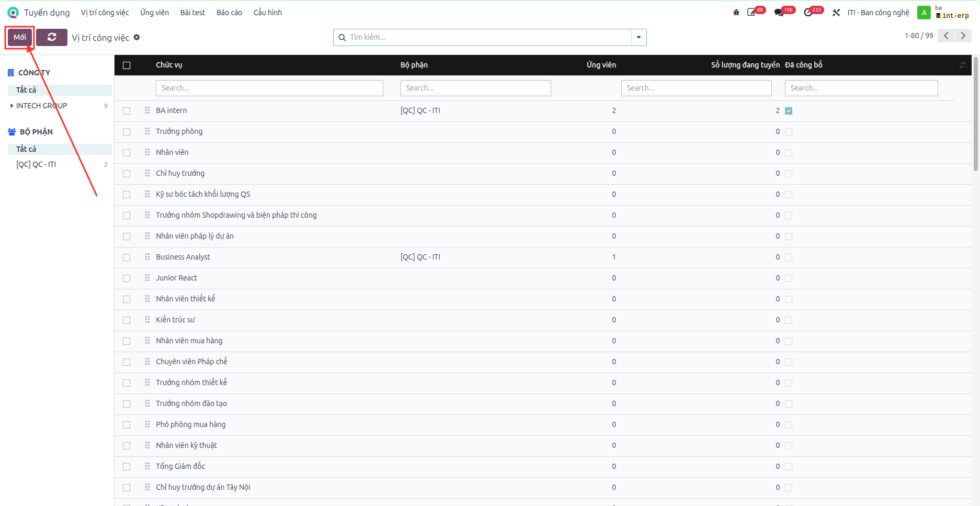Open the Tuyển dụng app home icon

[x=13, y=13]
